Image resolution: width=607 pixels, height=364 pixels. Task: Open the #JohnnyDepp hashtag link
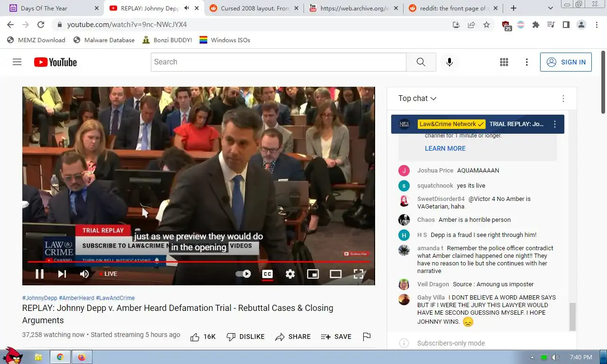pyautogui.click(x=40, y=298)
